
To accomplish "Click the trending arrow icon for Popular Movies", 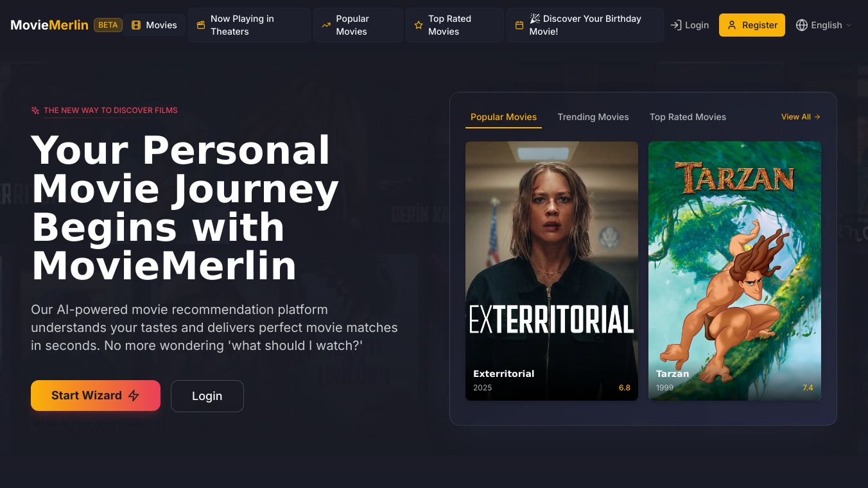I will point(326,25).
